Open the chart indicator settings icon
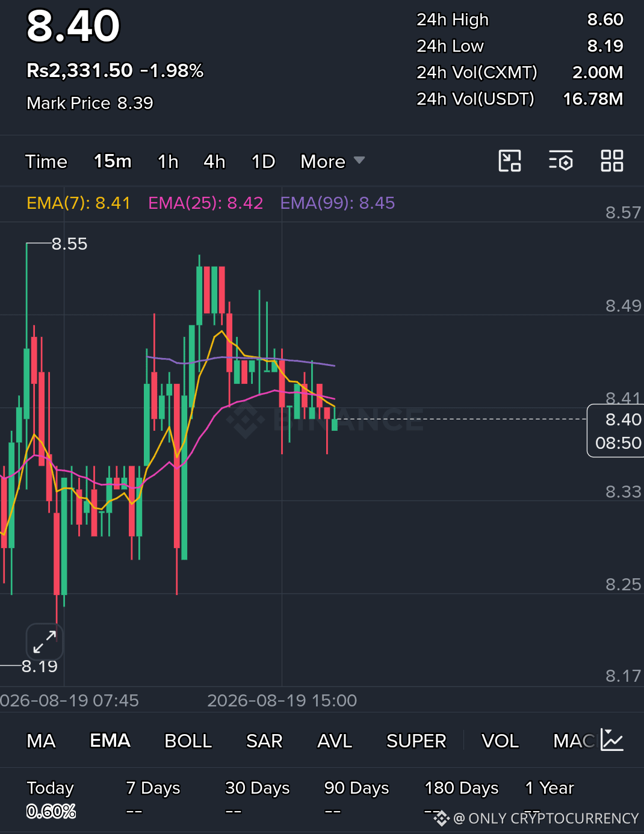 tap(561, 161)
